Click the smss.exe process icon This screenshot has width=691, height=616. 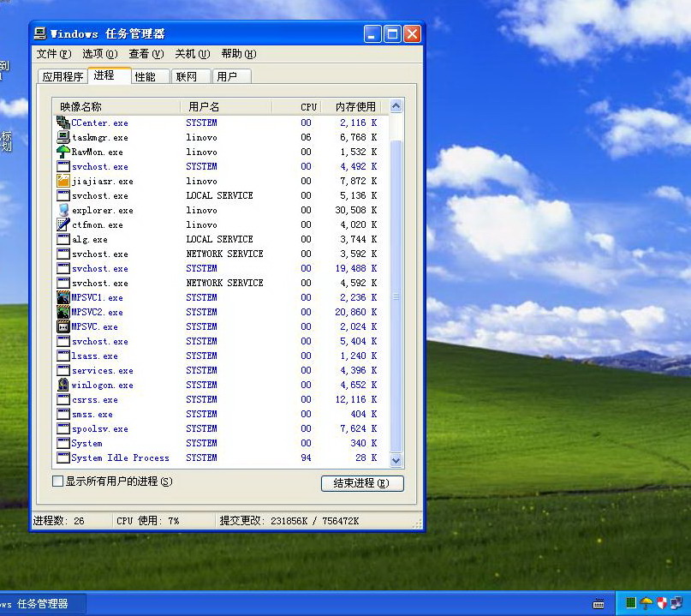pos(63,414)
